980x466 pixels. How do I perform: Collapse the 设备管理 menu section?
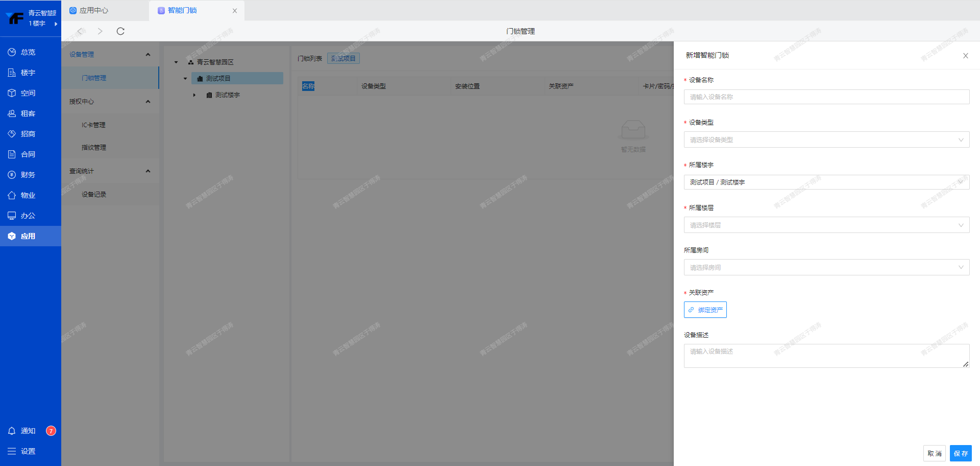pos(148,55)
